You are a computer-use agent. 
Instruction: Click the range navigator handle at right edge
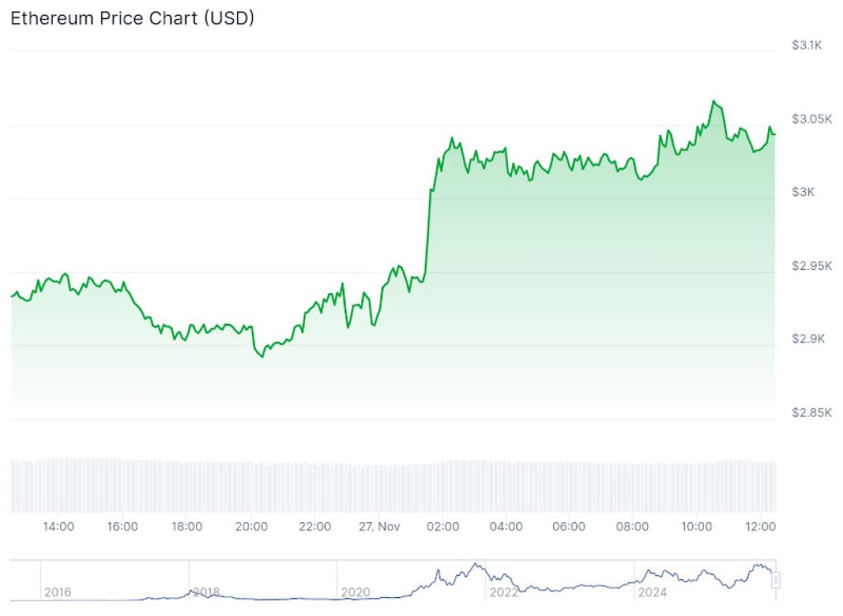click(x=775, y=581)
